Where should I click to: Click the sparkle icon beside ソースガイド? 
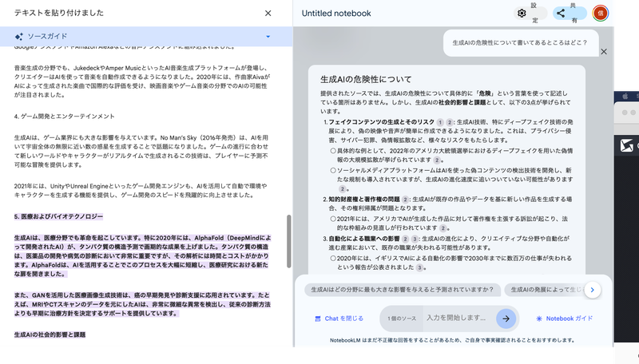coord(18,37)
